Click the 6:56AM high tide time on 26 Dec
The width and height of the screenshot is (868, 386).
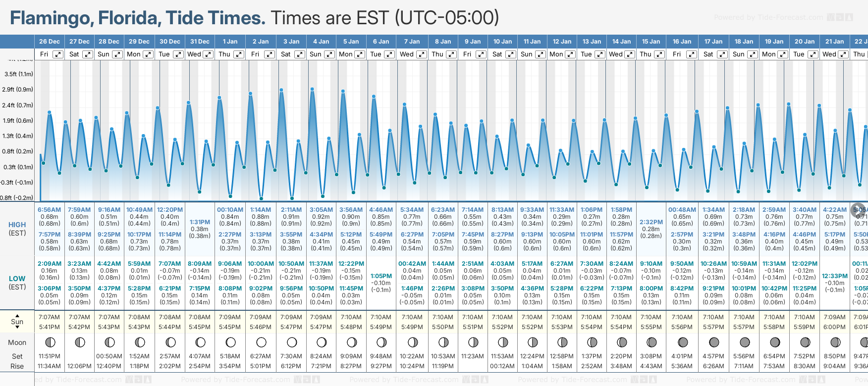click(50, 210)
